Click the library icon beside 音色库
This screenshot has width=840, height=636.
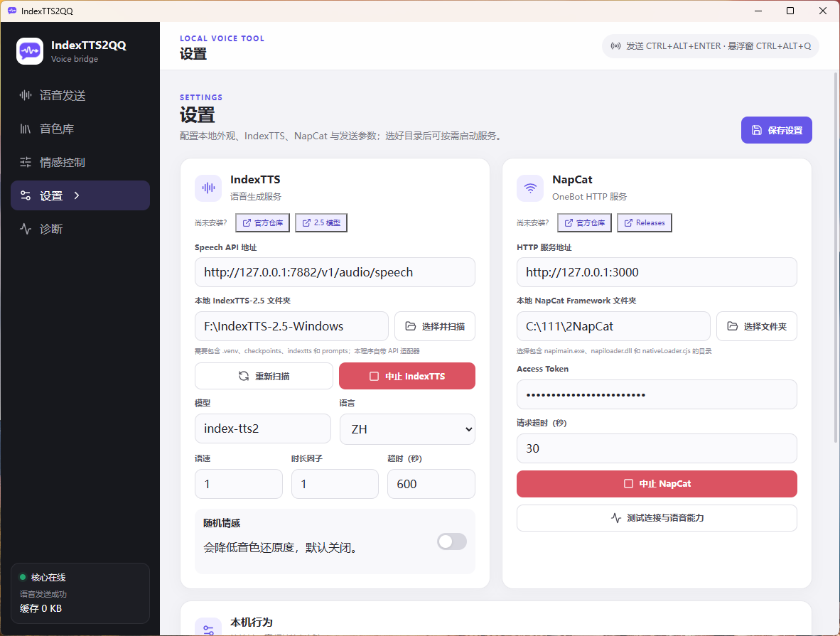click(25, 129)
